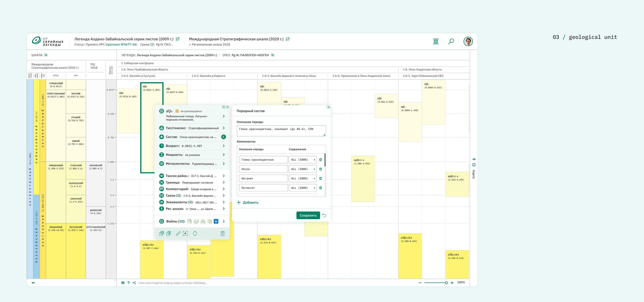
Task: Swap the legend via arrows beside Легенда Алдано-Забайкальской
Action: [178, 39]
